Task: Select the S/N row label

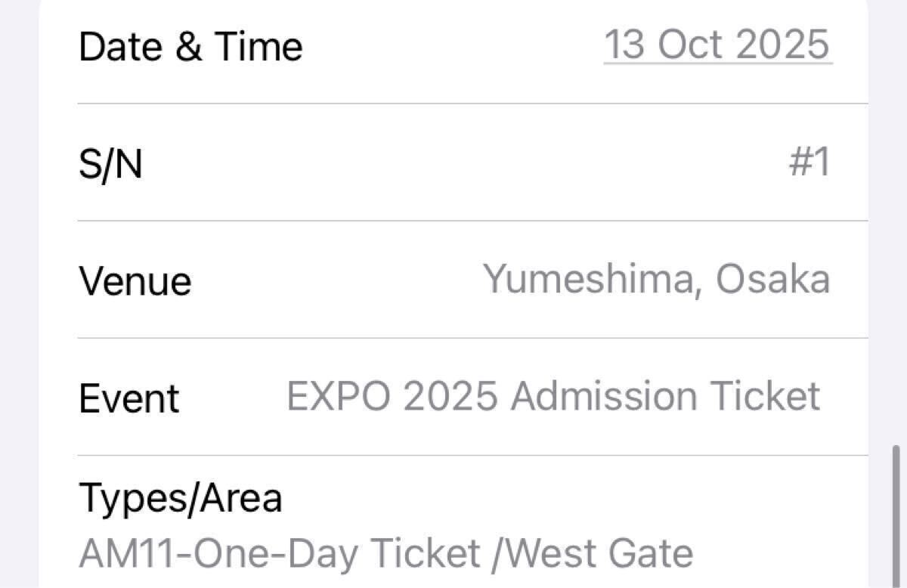Action: point(110,163)
